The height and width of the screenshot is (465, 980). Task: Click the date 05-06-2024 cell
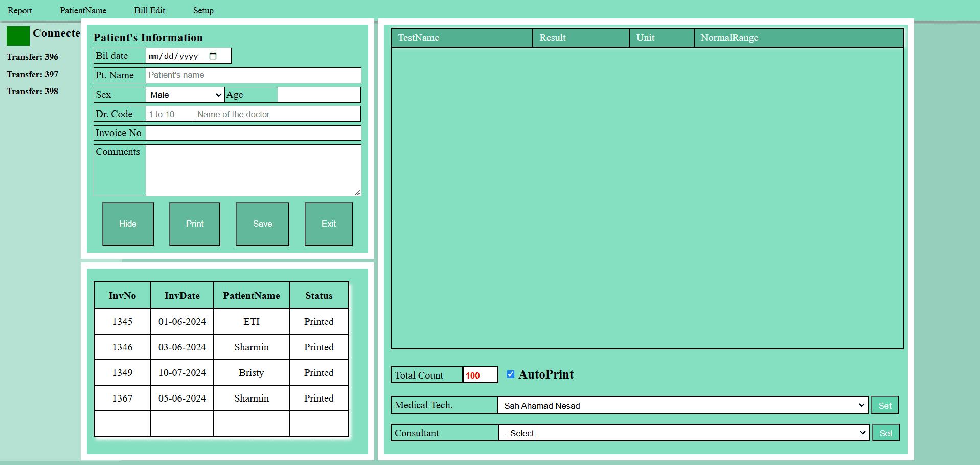(x=182, y=398)
